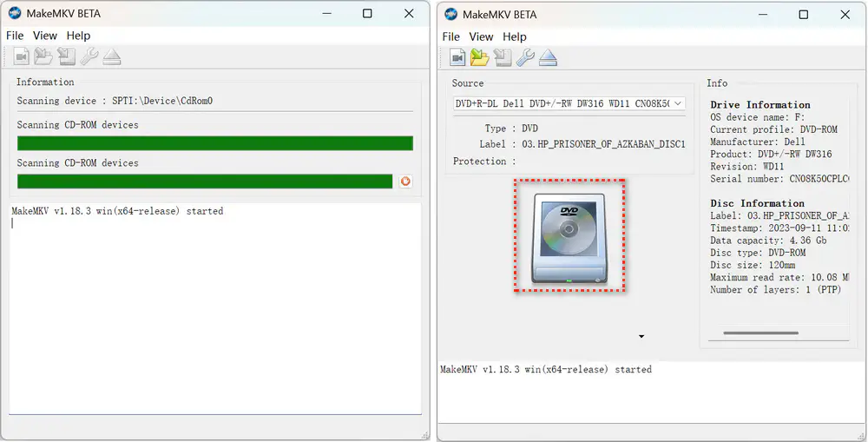Click log line 'MakeMKV v1.18.3' in right window
The height and width of the screenshot is (442, 868).
pos(545,369)
